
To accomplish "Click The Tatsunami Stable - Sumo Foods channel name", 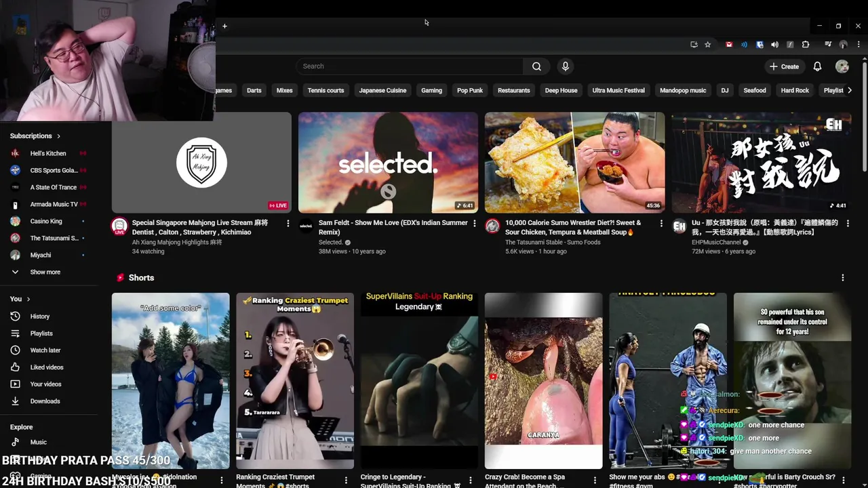I will point(552,242).
